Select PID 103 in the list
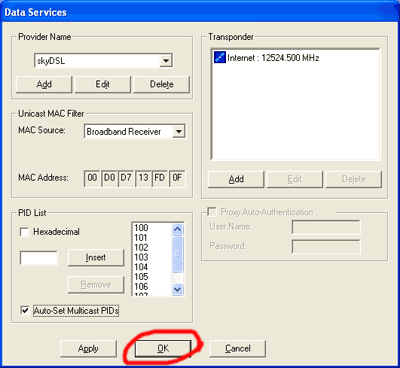 pos(141,257)
